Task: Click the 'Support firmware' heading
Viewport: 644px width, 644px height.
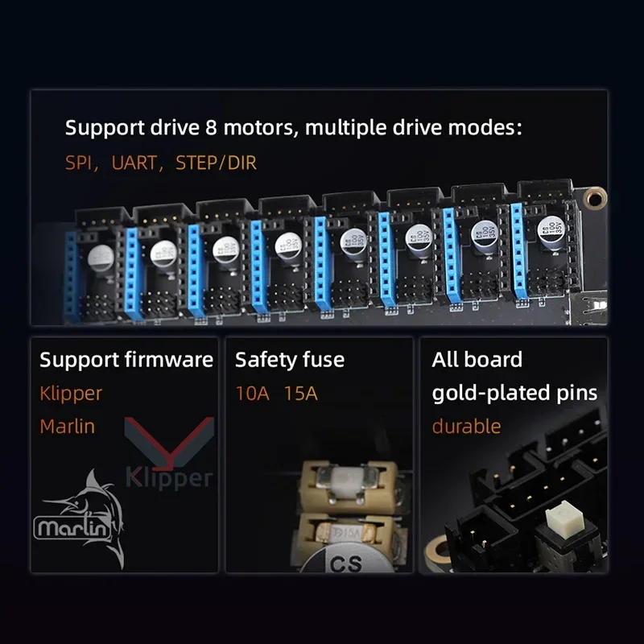Action: (x=126, y=360)
